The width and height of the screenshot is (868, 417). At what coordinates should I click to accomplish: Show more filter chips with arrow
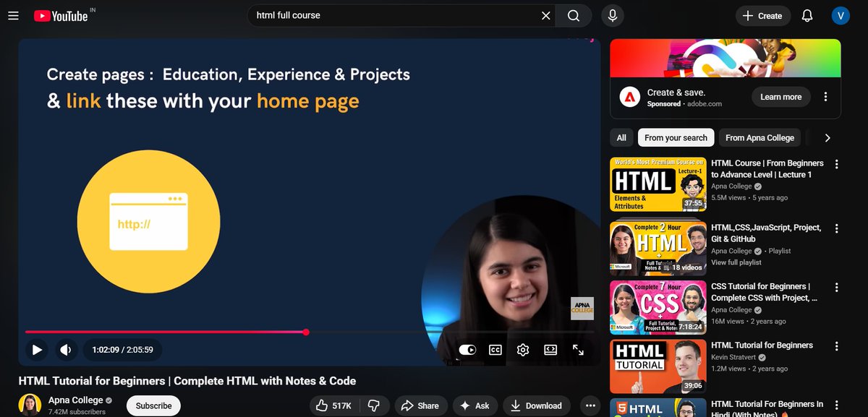[x=827, y=137]
